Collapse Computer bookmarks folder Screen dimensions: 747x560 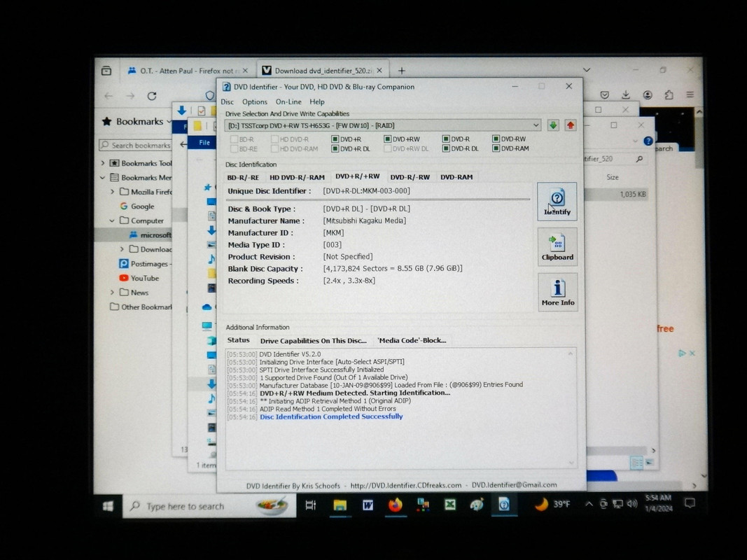coord(113,220)
